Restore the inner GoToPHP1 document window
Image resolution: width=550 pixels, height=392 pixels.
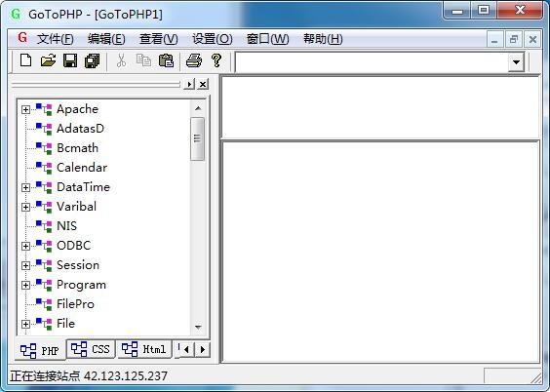pyautogui.click(x=514, y=39)
